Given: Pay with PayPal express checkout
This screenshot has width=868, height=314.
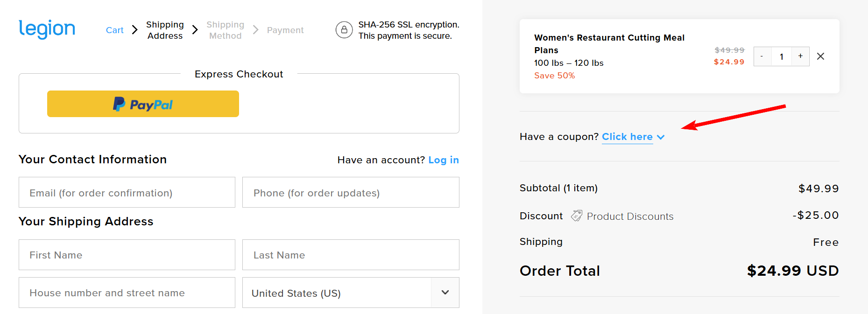Looking at the screenshot, I should tap(143, 104).
